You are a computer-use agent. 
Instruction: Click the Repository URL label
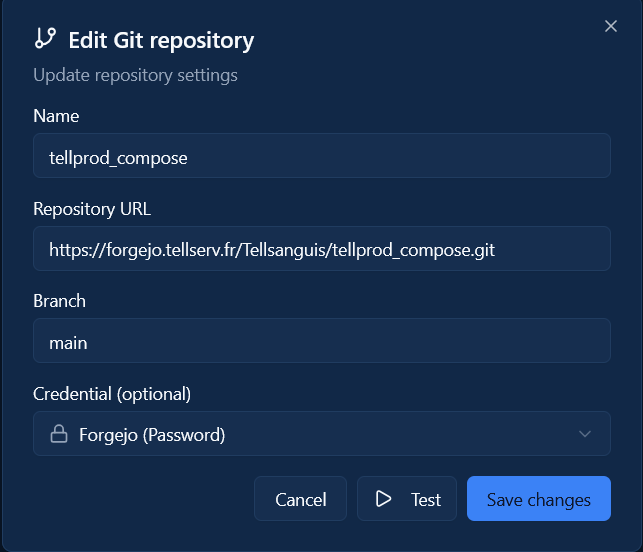point(92,209)
